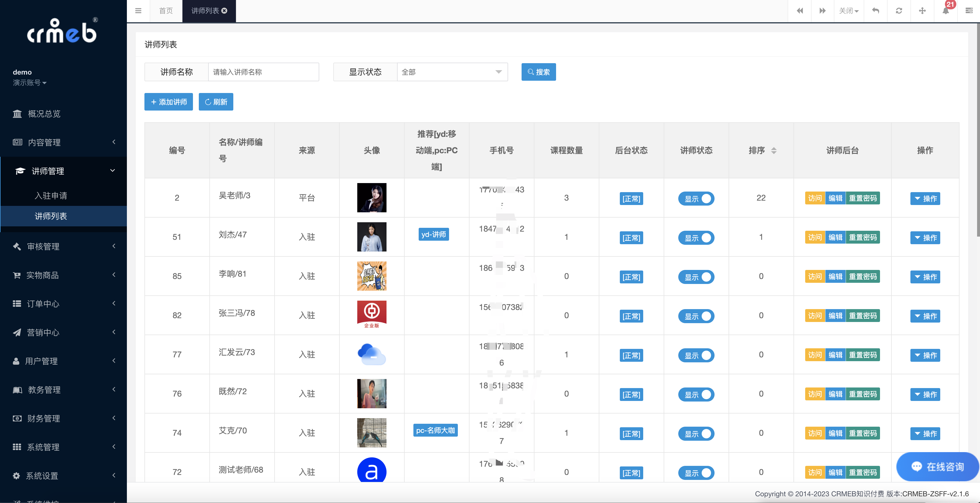The height and width of the screenshot is (503, 980).
Task: Click the fullscreen move icon in top bar
Action: [922, 11]
